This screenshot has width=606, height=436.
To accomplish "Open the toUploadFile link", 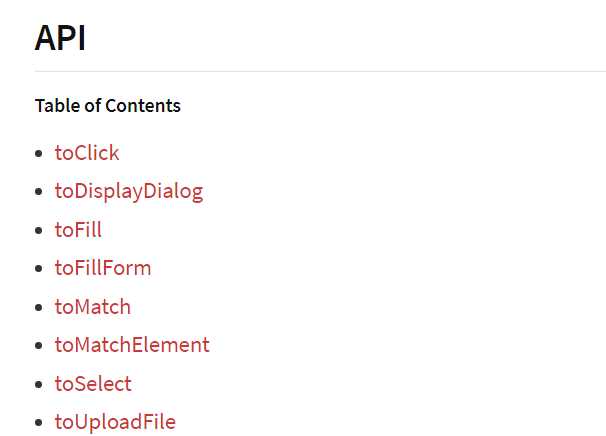I will 115,422.
